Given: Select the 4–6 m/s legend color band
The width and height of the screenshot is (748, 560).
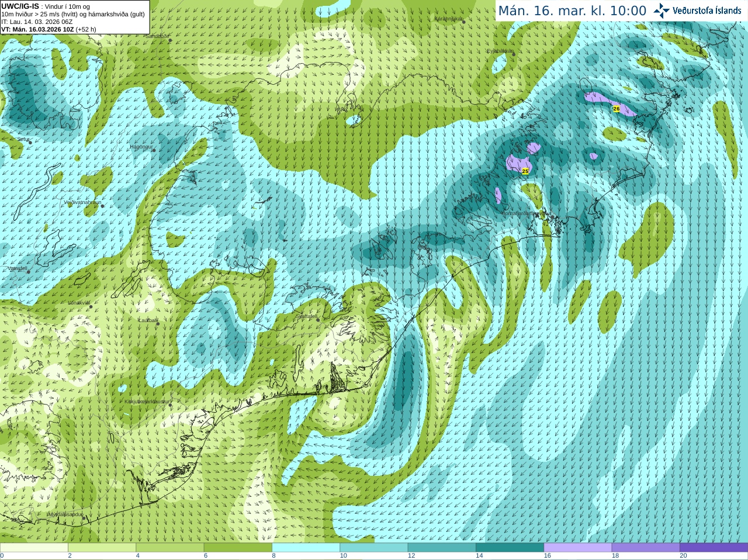Looking at the screenshot, I should [x=170, y=548].
